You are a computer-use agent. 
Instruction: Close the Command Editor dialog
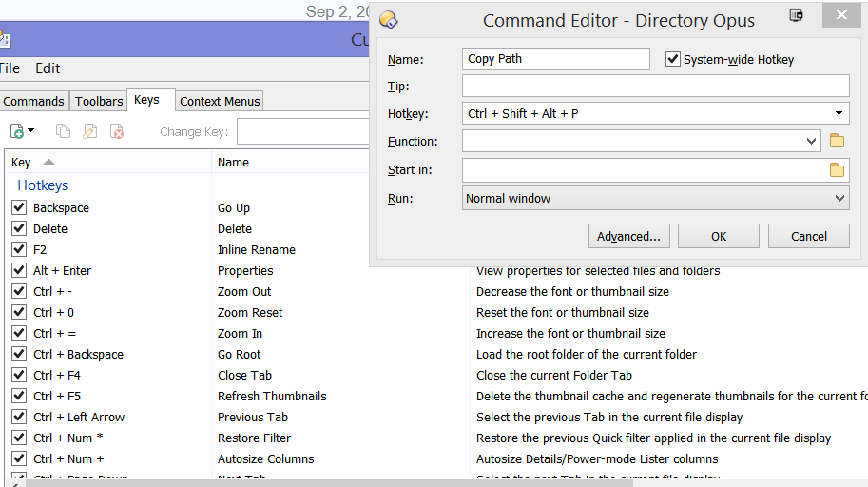[x=841, y=15]
